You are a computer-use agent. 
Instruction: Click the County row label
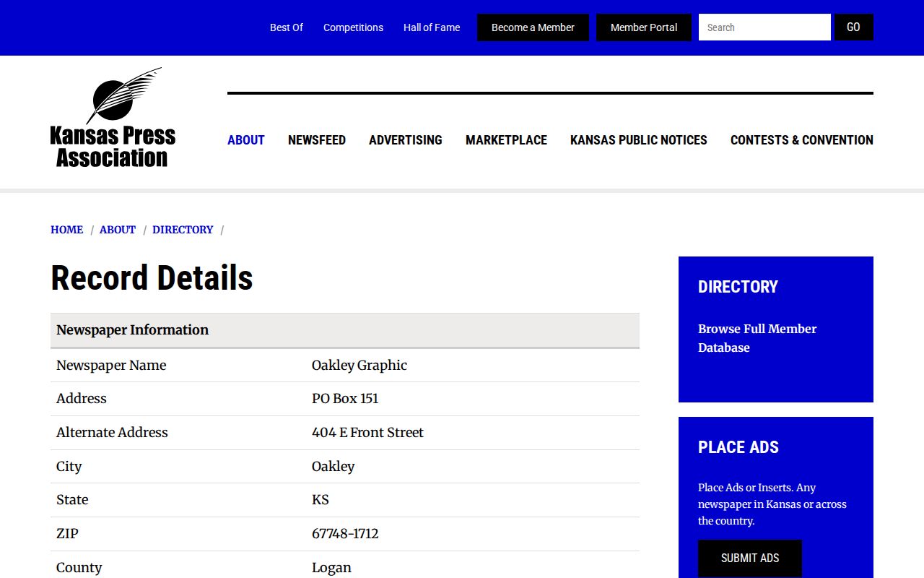(x=79, y=568)
